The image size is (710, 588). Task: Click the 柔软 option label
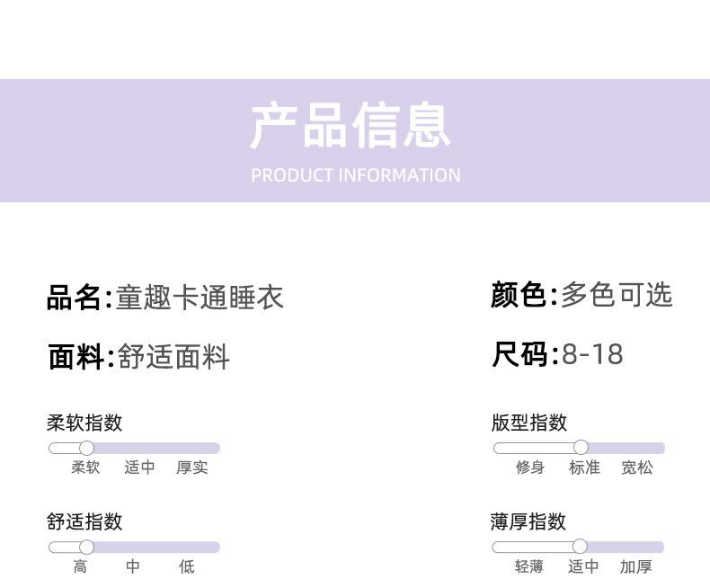pyautogui.click(x=86, y=468)
